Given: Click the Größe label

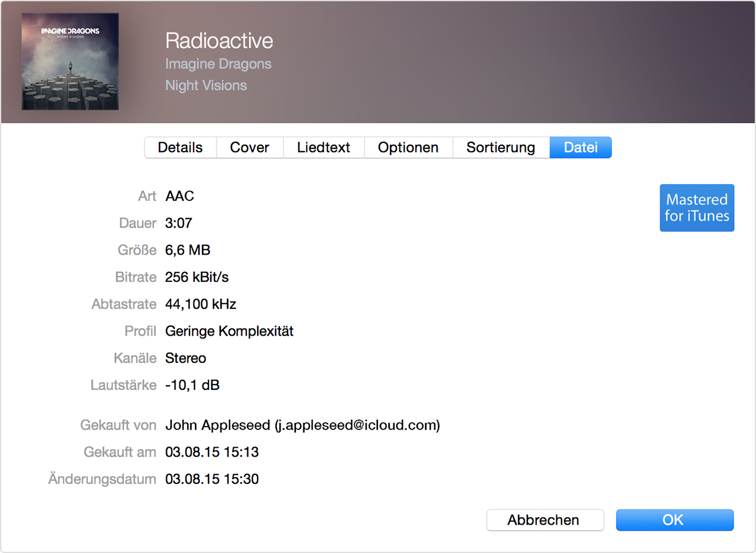Looking at the screenshot, I should tap(137, 251).
